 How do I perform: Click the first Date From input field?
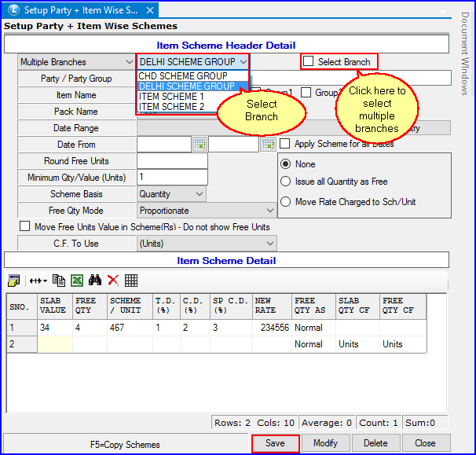click(164, 145)
